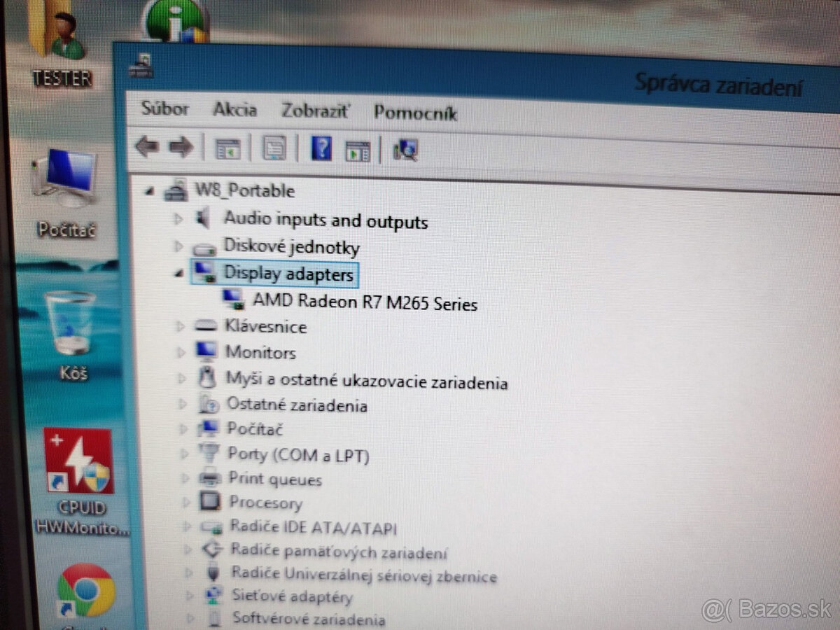The image size is (840, 630).
Task: Collapse the Display adapters tree node
Action: 177,274
